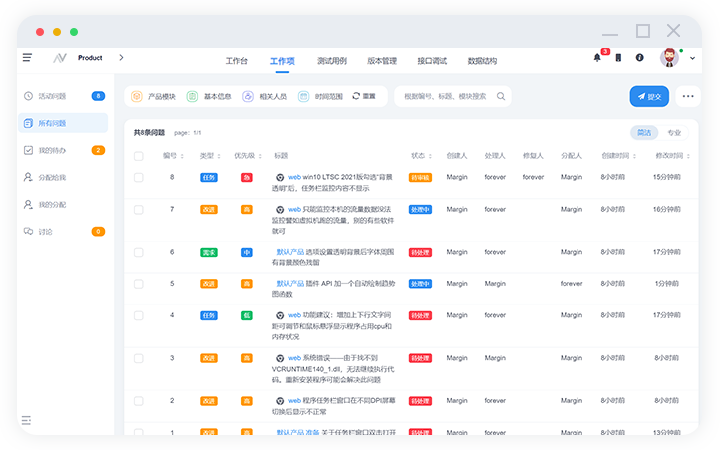Click the collapse sidebar icon at bottom left

coord(27,420)
